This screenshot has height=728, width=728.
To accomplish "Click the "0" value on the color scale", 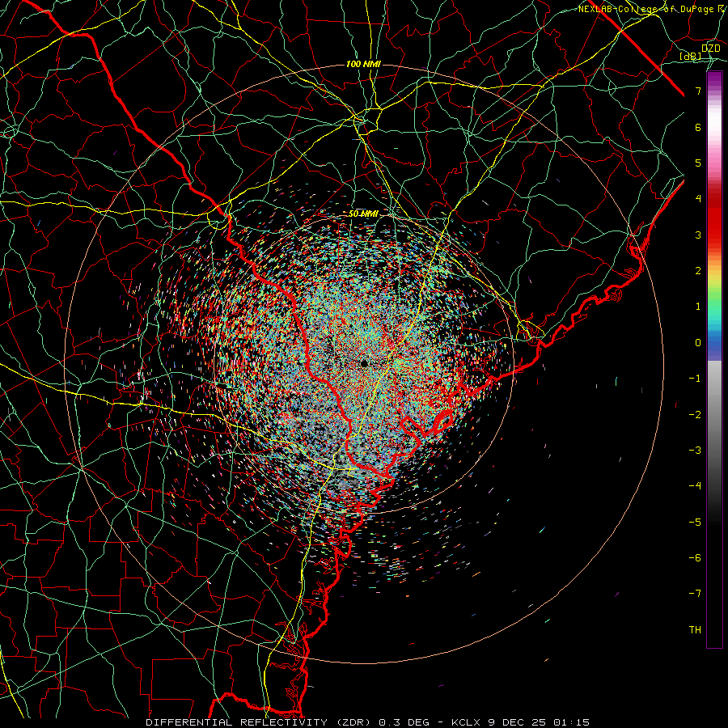I will coord(698,343).
